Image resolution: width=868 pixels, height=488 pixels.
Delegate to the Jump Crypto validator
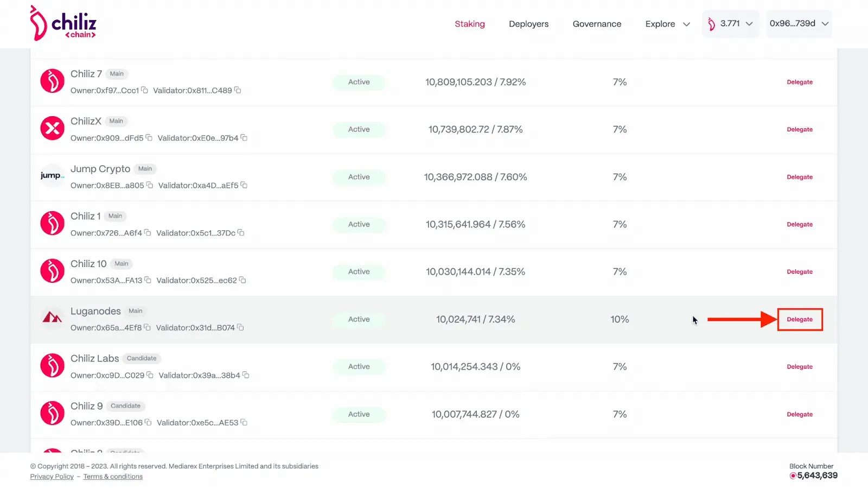[800, 177]
